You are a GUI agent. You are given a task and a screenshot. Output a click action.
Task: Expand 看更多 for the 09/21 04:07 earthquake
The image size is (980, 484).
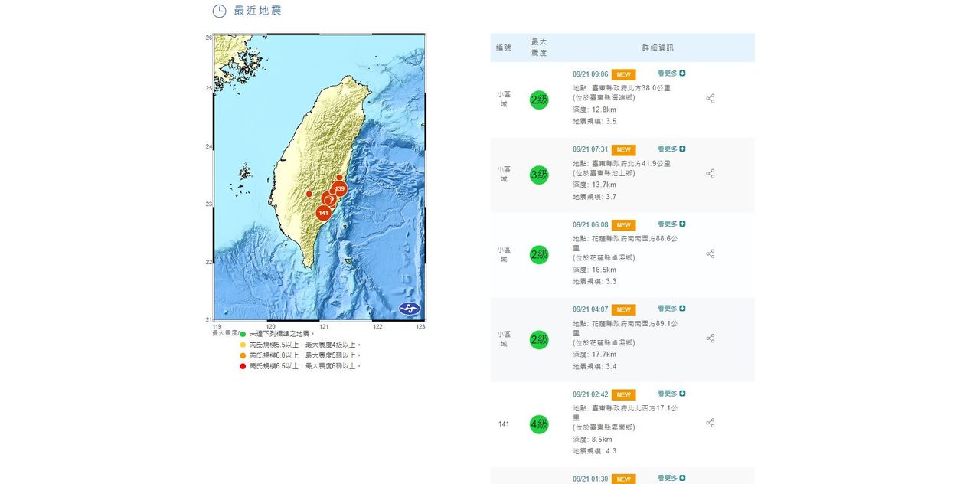(671, 309)
